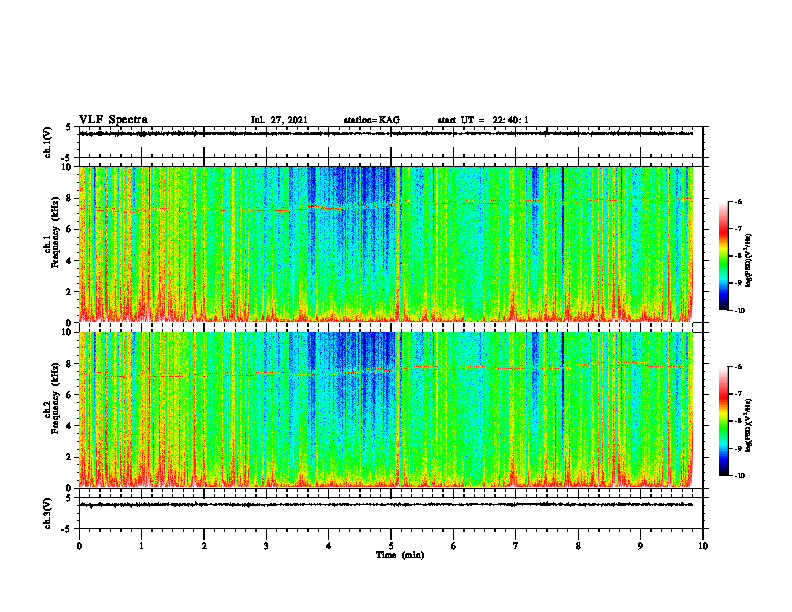Click the "-8" label on ch.1 colorbar
Screen dimensions: 792x612
click(x=738, y=256)
